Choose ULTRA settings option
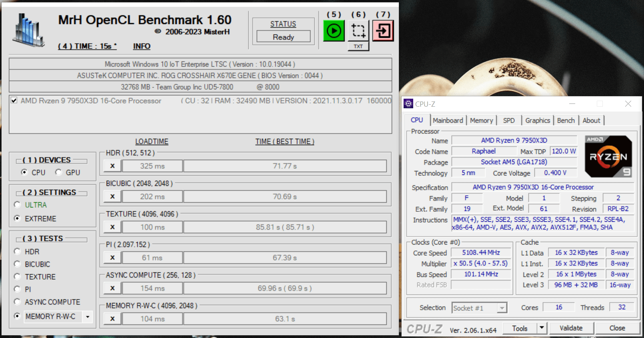Screen dimensions: 644x338 coord(17,205)
